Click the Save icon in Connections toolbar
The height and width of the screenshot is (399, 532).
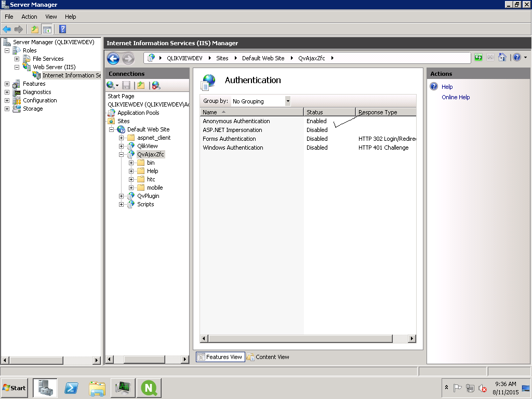tap(126, 85)
